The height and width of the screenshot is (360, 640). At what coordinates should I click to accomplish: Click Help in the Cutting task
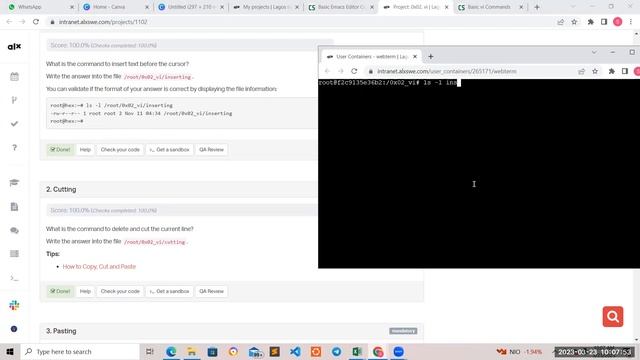tap(85, 291)
